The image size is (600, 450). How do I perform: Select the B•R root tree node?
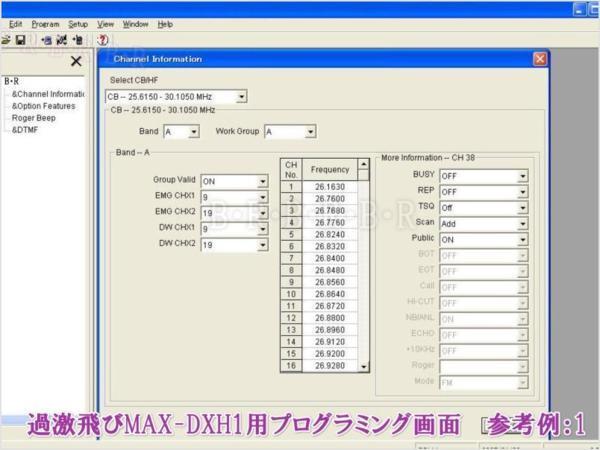click(x=11, y=81)
